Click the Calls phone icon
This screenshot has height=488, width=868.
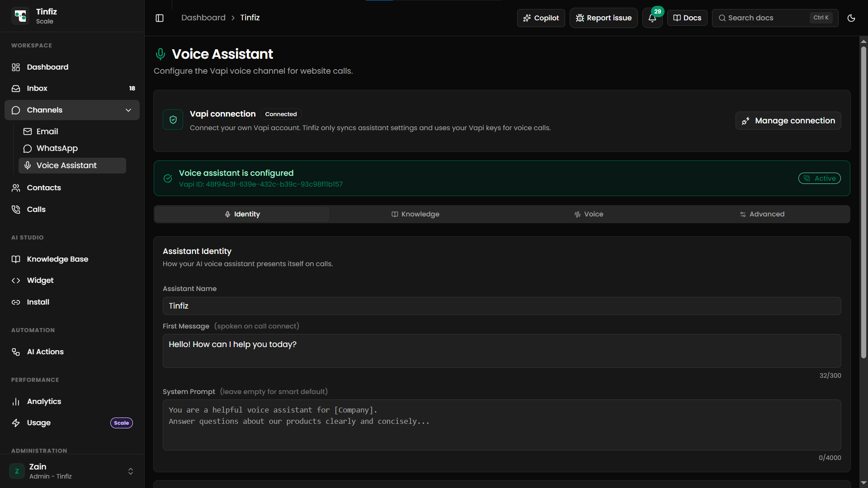click(16, 210)
